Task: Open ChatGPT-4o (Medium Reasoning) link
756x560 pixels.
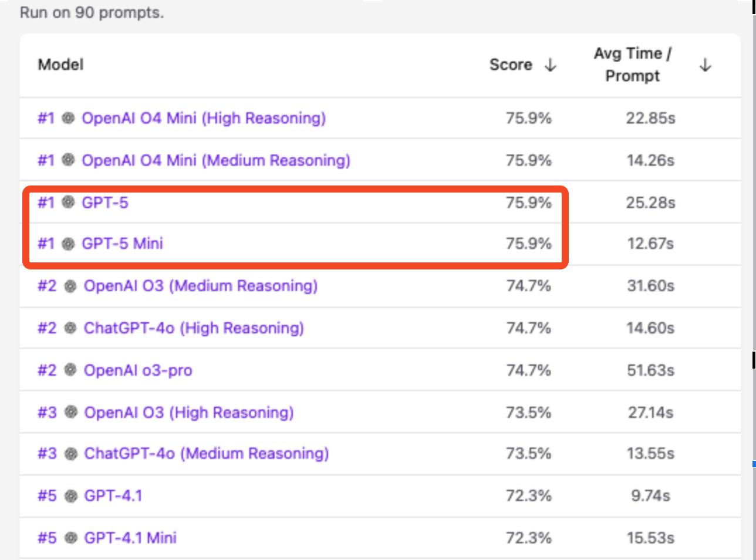Action: 207,454
